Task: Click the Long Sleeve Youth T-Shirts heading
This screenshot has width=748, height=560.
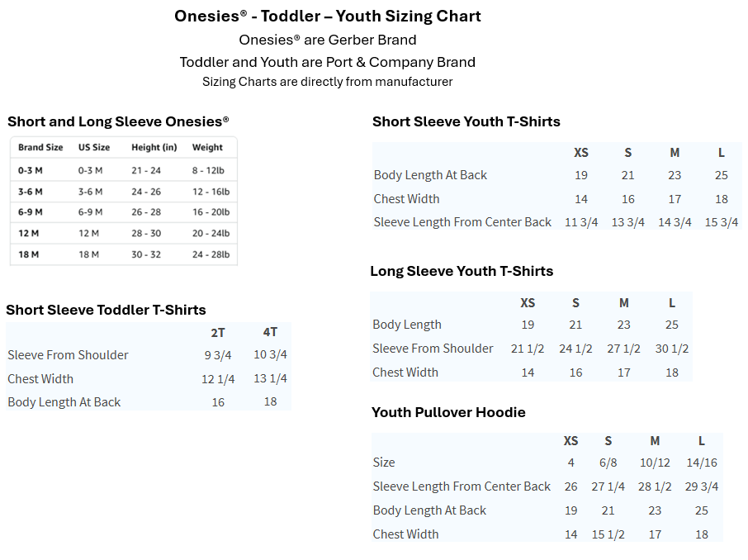Action: [x=462, y=272]
